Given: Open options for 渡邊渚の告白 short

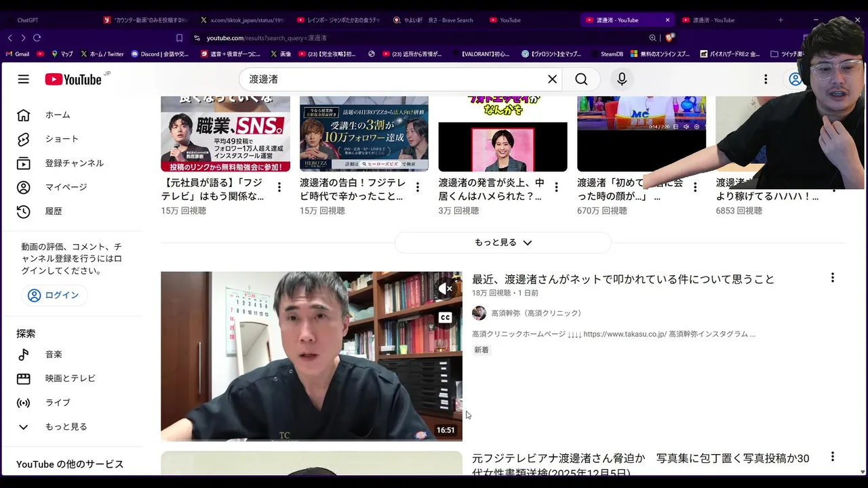Looking at the screenshot, I should (x=418, y=187).
